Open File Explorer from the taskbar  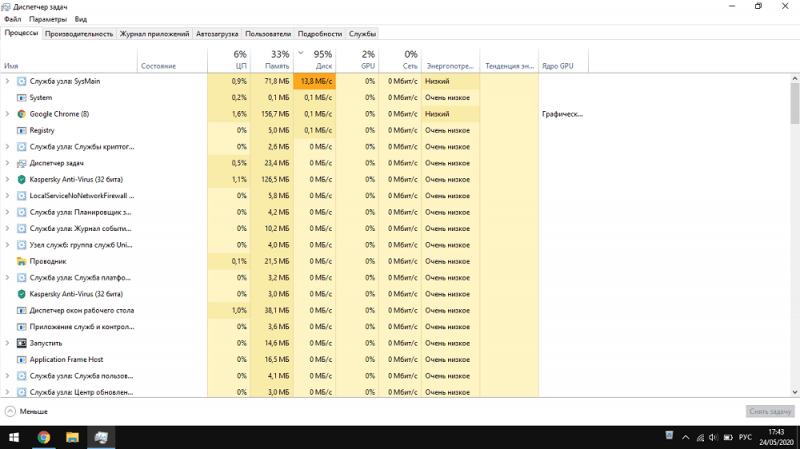pos(72,437)
